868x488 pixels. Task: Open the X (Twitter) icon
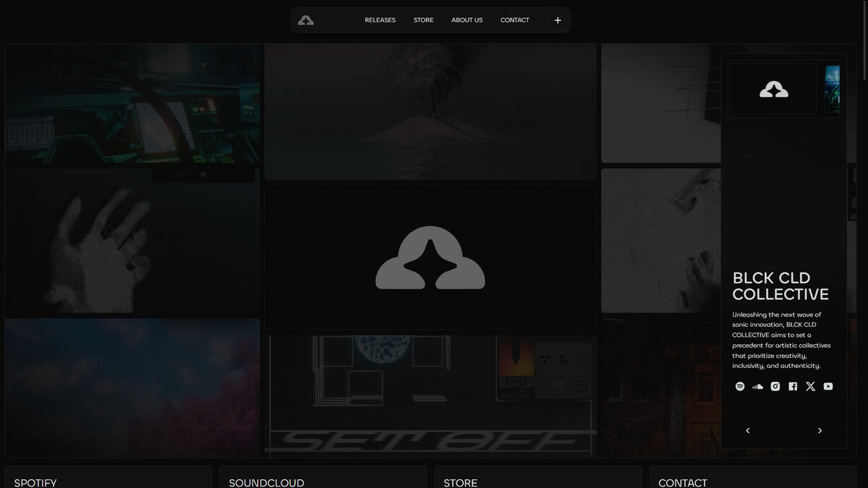point(810,387)
